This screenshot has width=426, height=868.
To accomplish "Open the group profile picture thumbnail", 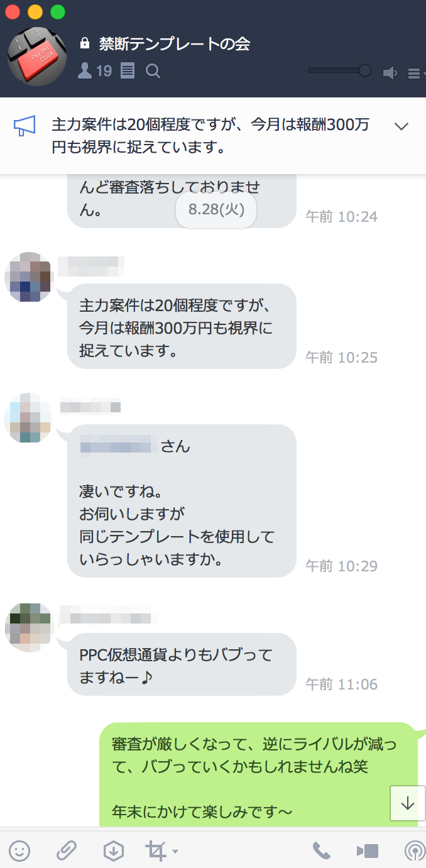I will tap(37, 57).
